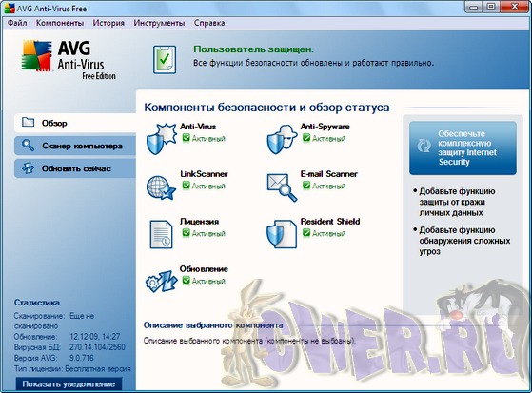
Task: Open the Обновление gear icon
Action: click(x=162, y=282)
